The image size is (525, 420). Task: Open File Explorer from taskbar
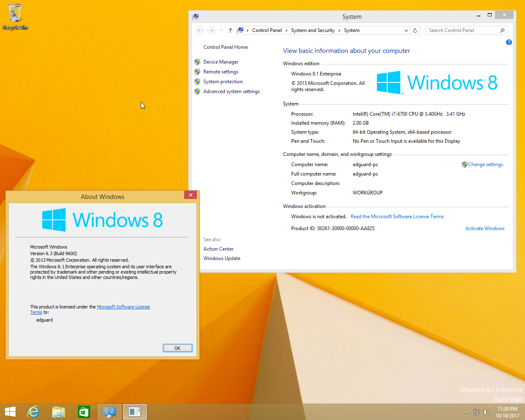(59, 412)
